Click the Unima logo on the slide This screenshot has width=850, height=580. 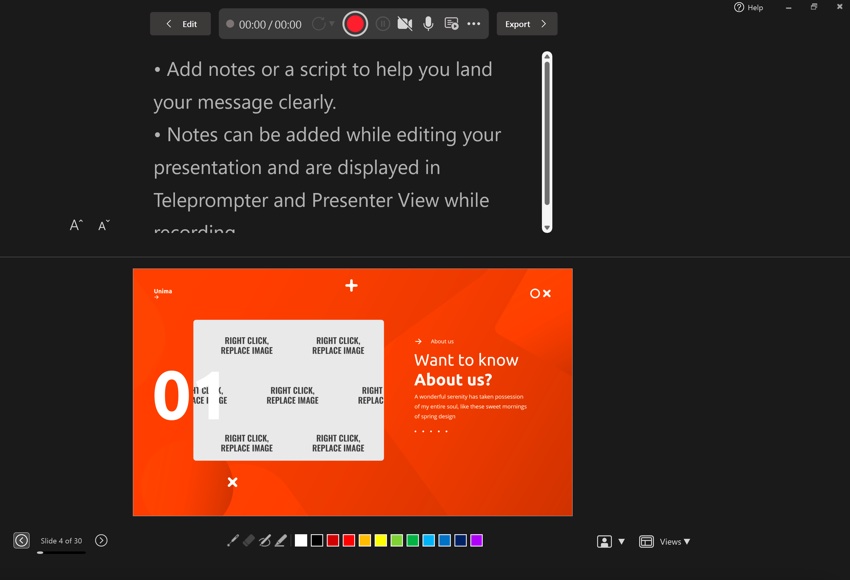163,292
